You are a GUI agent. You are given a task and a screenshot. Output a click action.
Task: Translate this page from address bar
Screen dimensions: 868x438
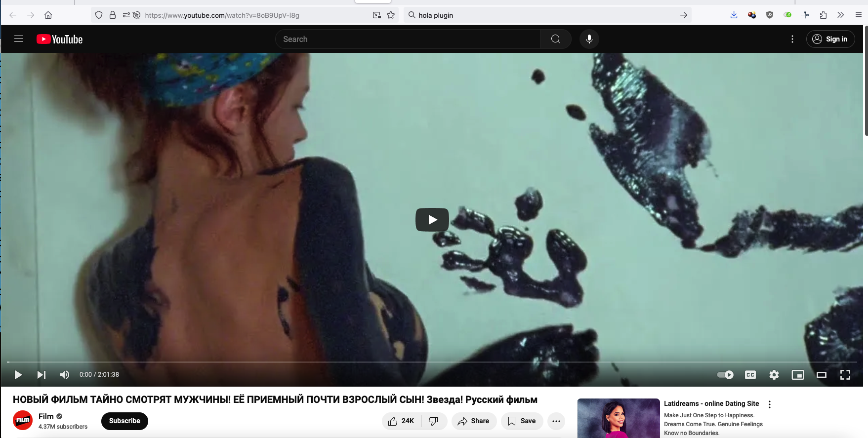tap(377, 15)
